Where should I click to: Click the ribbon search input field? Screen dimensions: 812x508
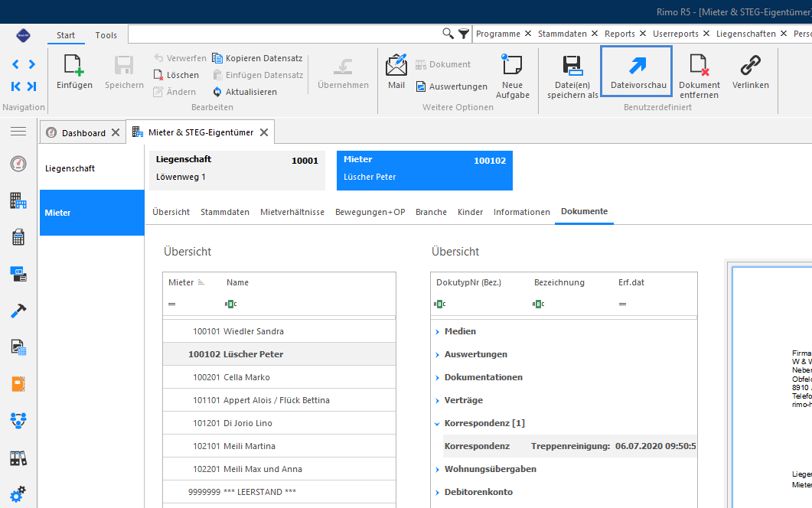pyautogui.click(x=284, y=34)
